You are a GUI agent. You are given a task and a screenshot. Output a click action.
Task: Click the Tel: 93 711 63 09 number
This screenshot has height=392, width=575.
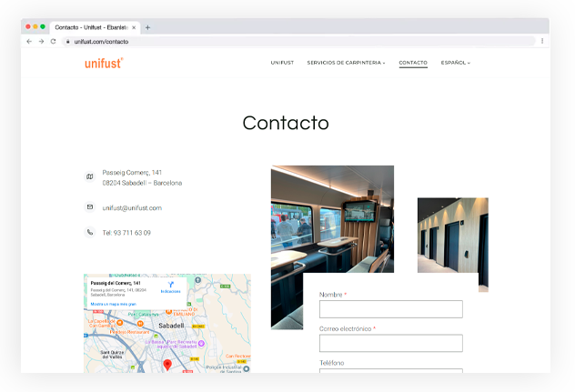tap(126, 233)
